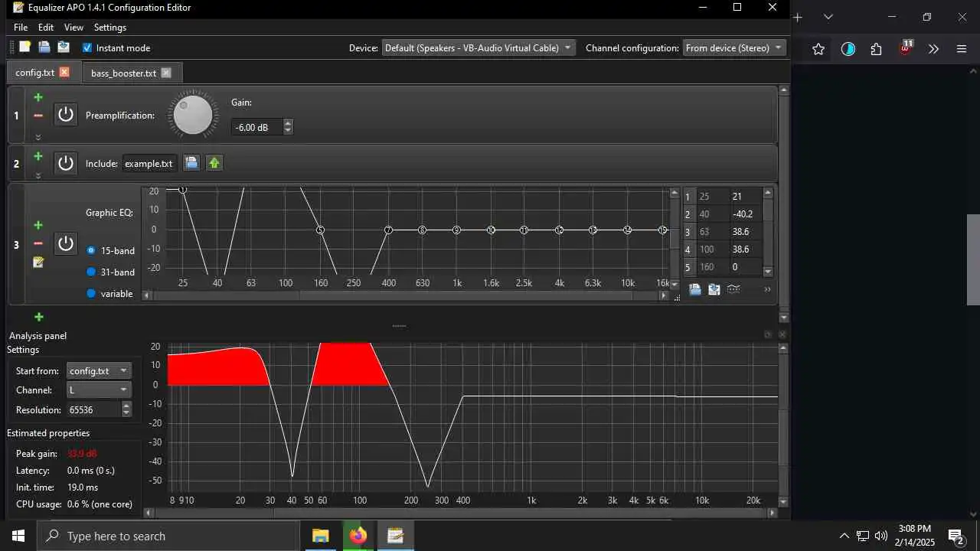Open a new browser tab with plus icon
Screen dimensions: 980x551
(x=798, y=17)
